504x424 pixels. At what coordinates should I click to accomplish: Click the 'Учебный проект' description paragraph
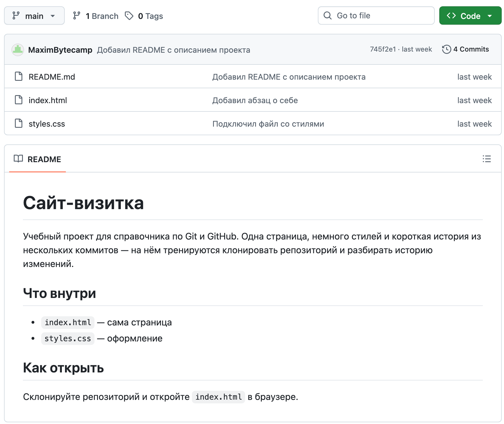tap(252, 250)
